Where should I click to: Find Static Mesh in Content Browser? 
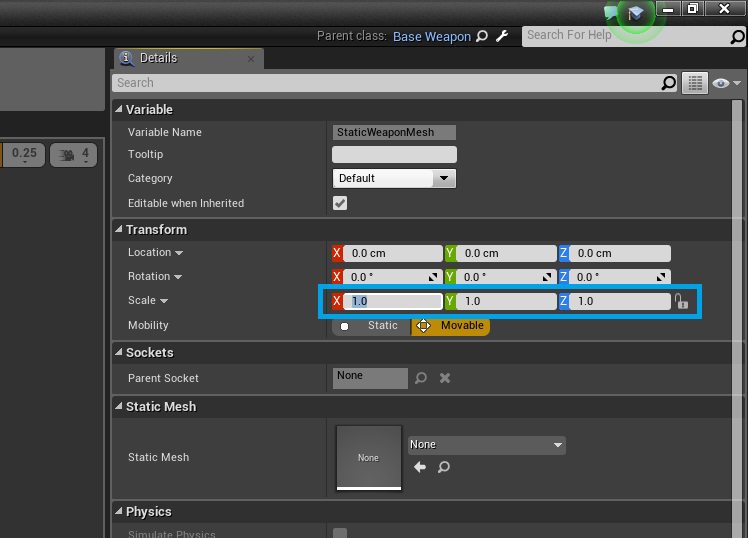[x=444, y=467]
